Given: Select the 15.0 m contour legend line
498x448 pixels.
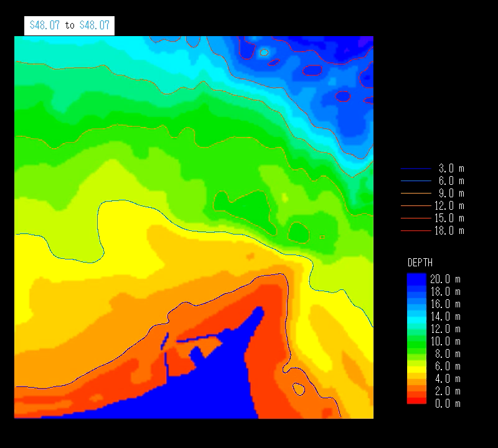Looking at the screenshot, I should 416,218.
